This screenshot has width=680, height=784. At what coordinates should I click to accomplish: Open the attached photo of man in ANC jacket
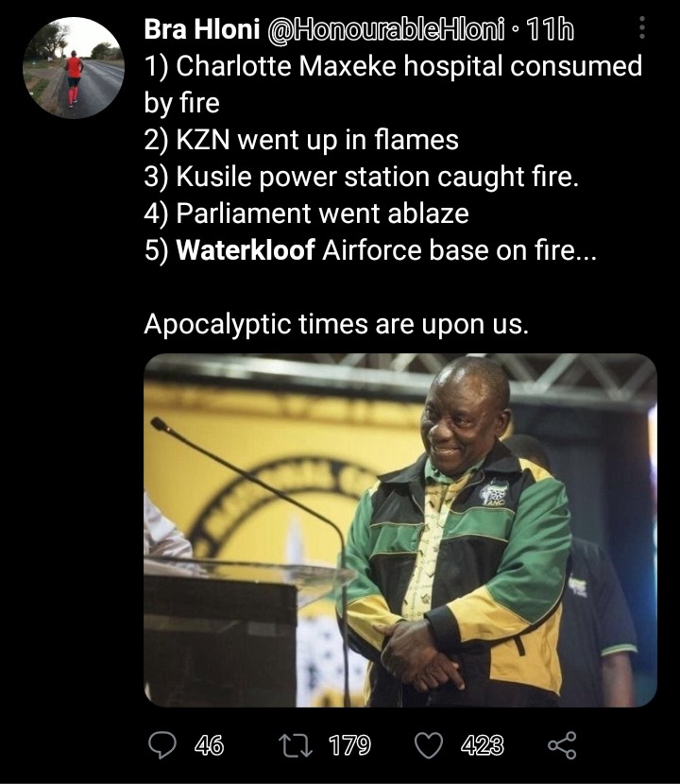[400, 530]
